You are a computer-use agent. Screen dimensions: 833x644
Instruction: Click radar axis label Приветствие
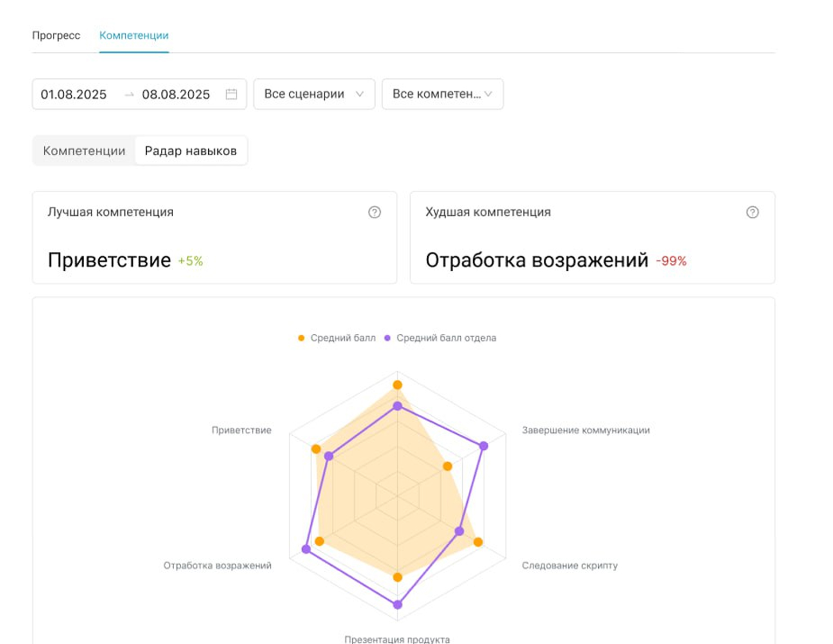point(242,430)
